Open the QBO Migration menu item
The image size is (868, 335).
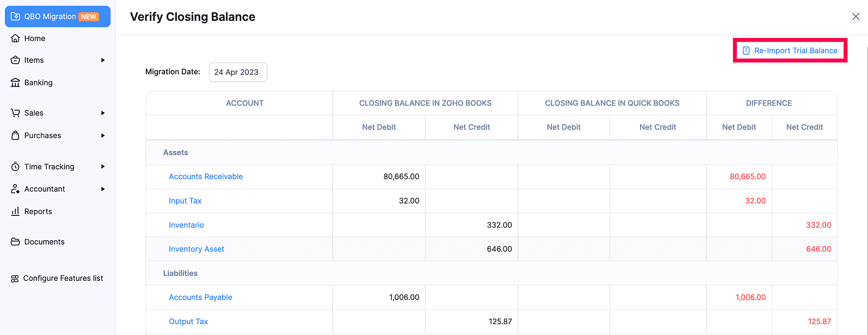(57, 17)
